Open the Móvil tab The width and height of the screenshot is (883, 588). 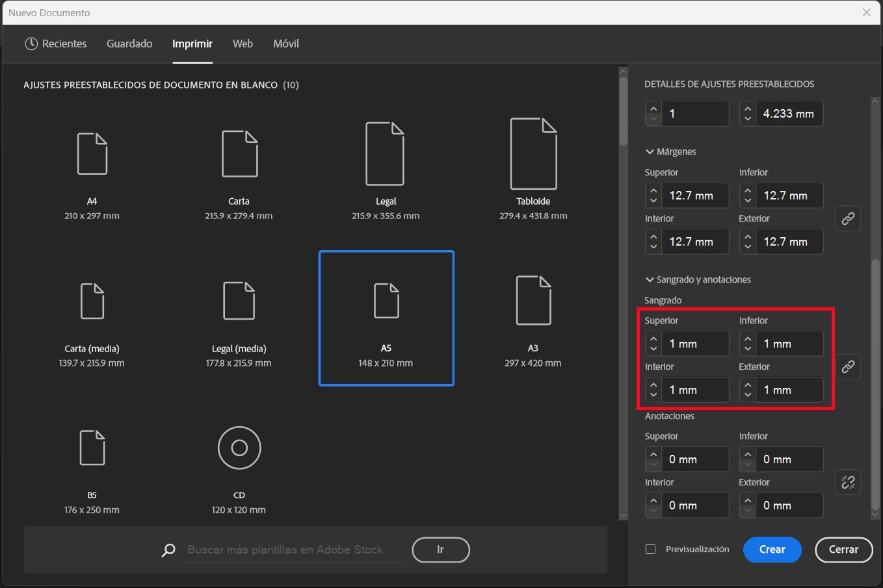tap(286, 44)
